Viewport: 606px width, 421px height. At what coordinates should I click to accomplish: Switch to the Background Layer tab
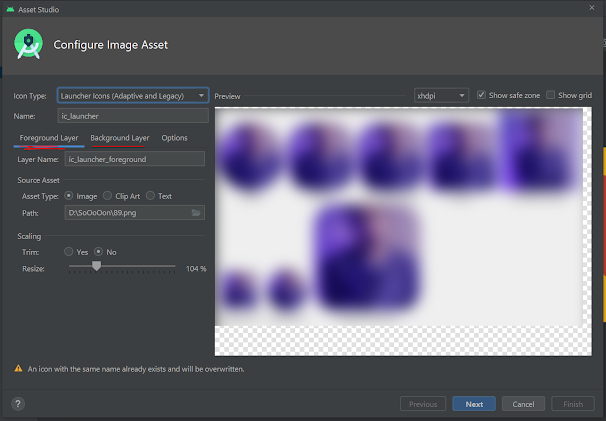(119, 138)
